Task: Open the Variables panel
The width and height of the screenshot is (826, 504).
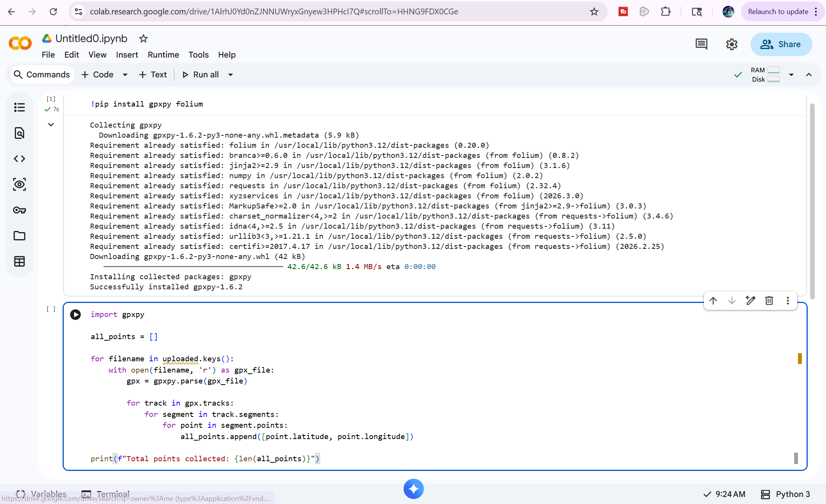Action: pyautogui.click(x=41, y=494)
